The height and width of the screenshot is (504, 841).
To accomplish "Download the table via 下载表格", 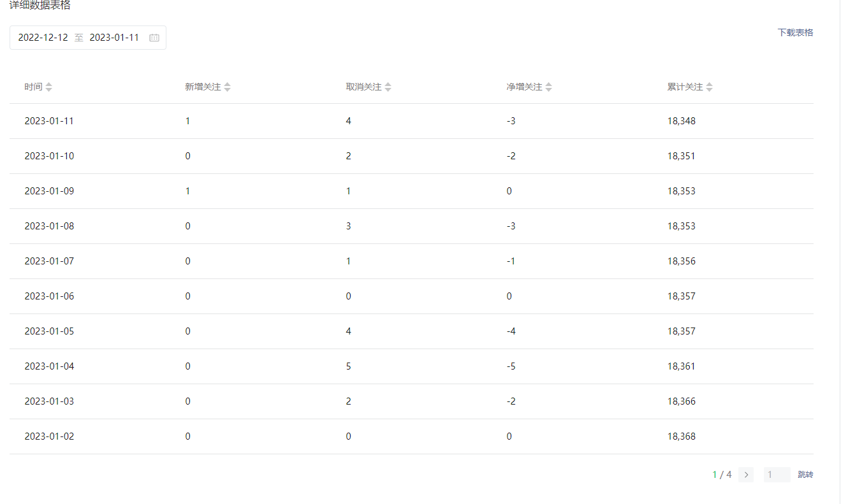I will click(795, 32).
